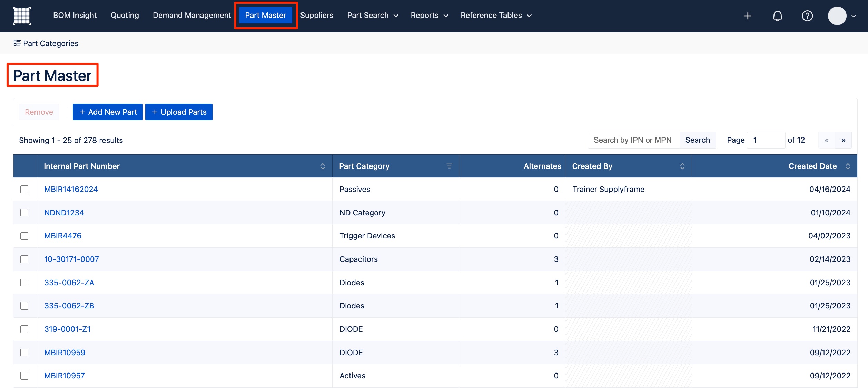Click the user avatar circle
The image size is (868, 388).
(x=837, y=16)
